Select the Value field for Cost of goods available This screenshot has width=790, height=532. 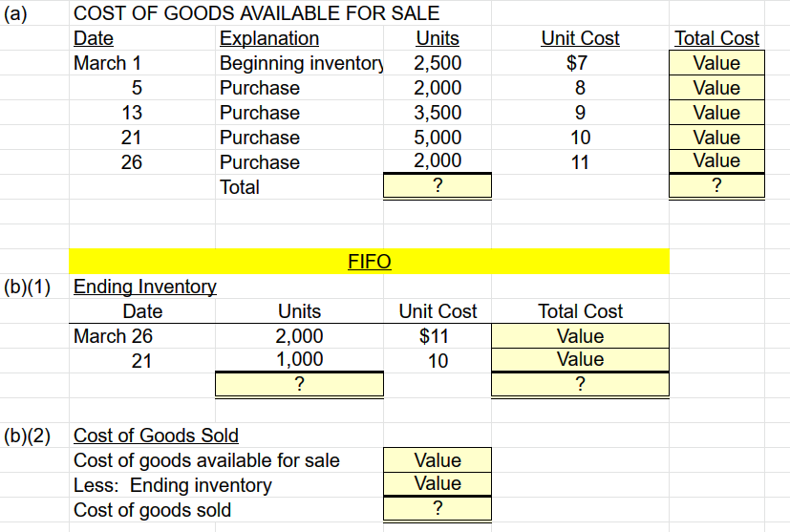click(438, 460)
